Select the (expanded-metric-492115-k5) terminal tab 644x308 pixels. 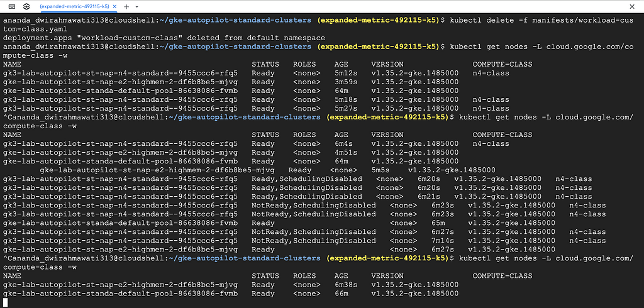coord(75,6)
